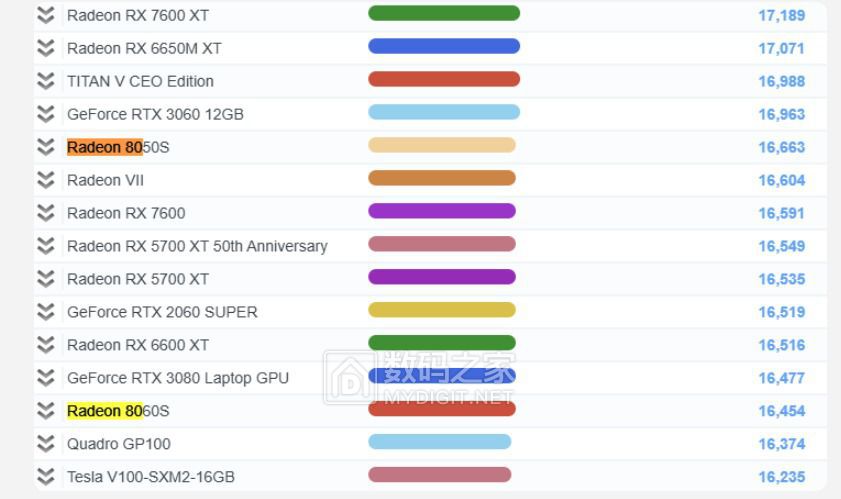The height and width of the screenshot is (499, 841).
Task: Open the GeForce RTX 3060 12GB link
Action: [x=156, y=114]
